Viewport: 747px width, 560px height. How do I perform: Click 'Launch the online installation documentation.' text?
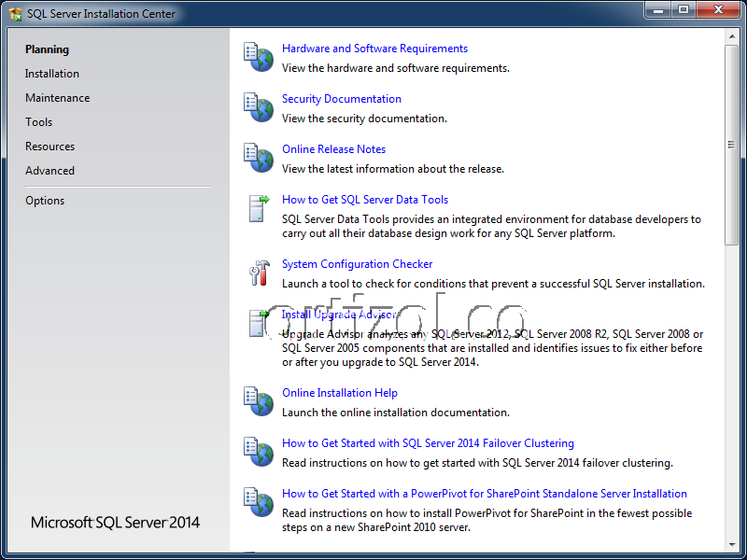[395, 413]
